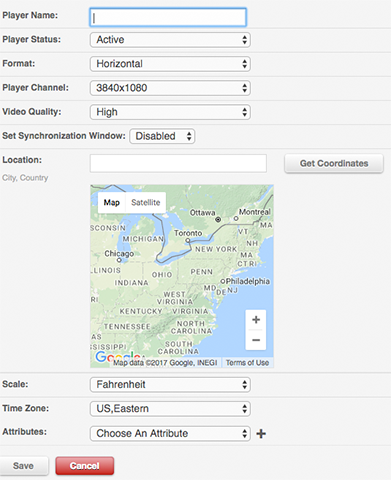
Task: Click the Map data ©2017 Google text
Action: 165,363
